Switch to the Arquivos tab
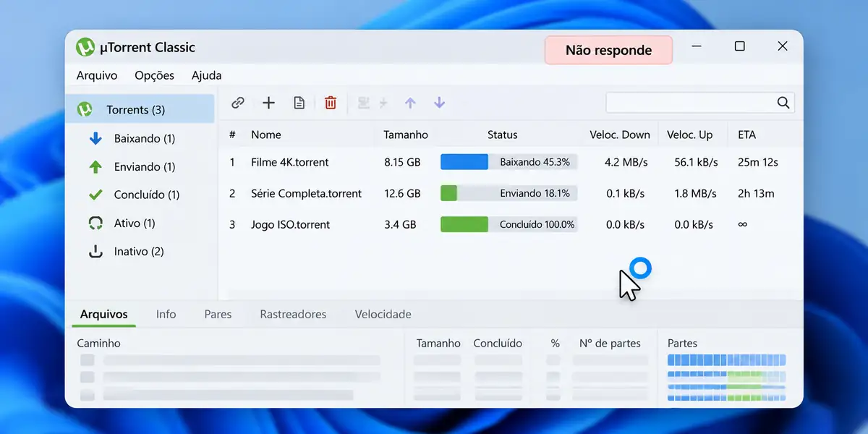 [x=103, y=314]
